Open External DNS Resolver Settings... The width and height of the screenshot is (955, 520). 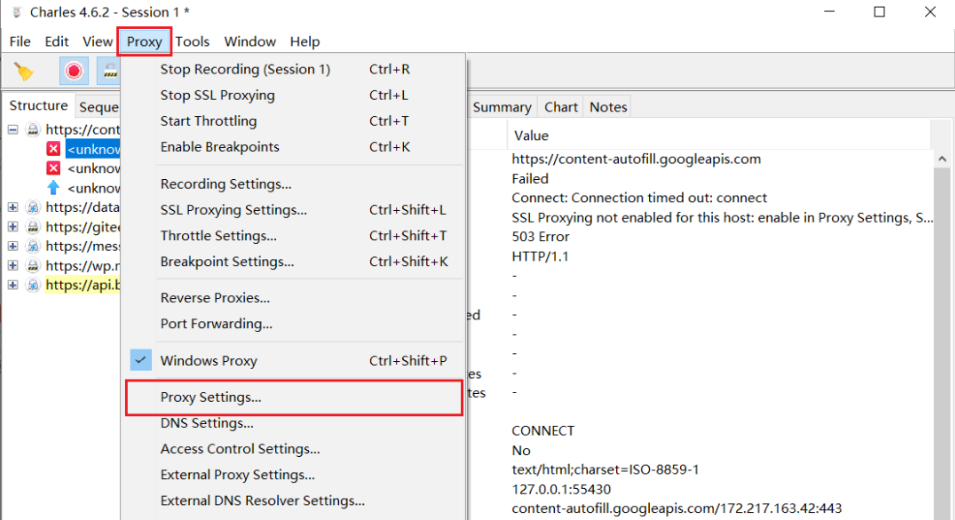pos(293,501)
